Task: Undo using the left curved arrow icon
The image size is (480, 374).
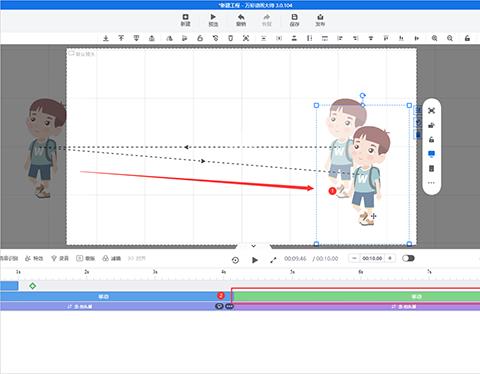Action: (x=241, y=17)
